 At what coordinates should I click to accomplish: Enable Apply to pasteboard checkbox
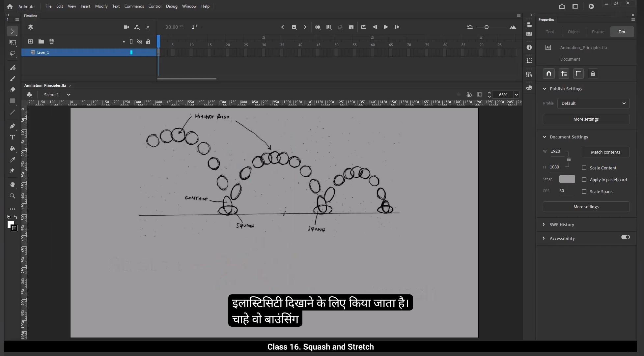click(x=584, y=180)
